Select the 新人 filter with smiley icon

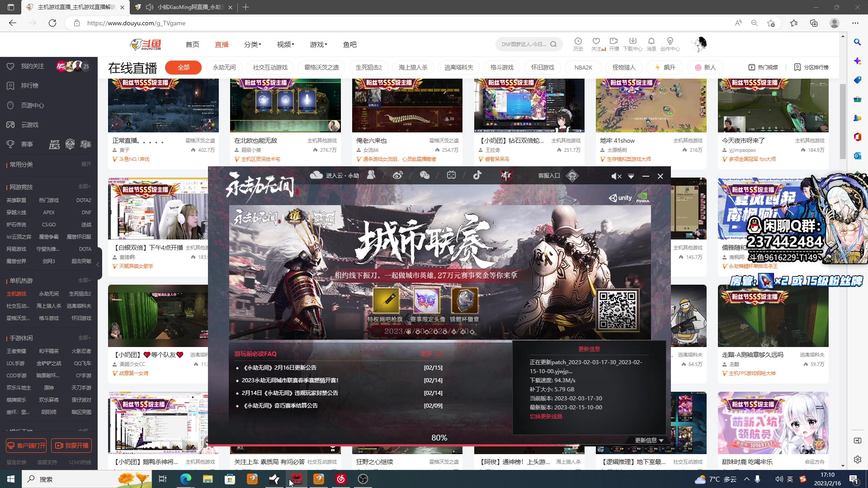coord(705,67)
